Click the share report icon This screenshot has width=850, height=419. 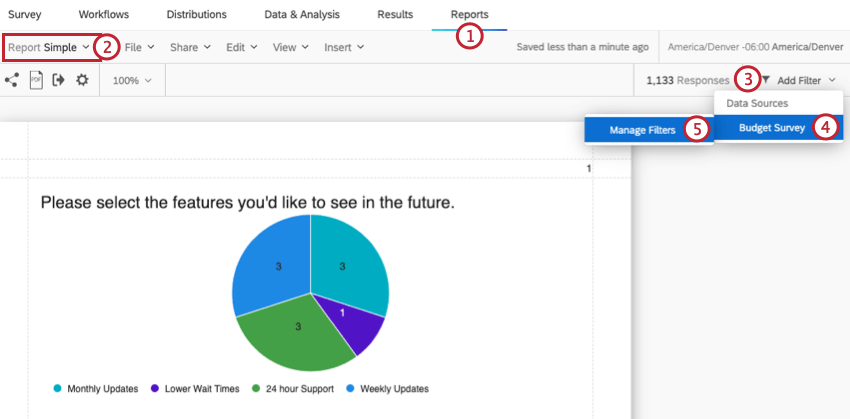[11, 80]
